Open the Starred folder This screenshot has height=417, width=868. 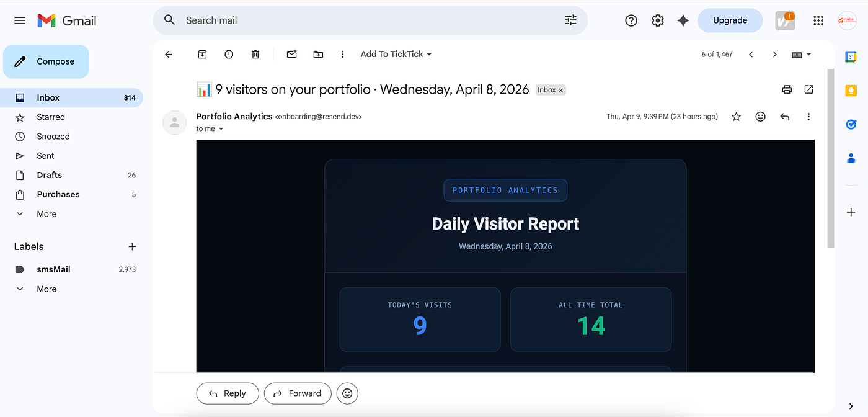point(71,117)
